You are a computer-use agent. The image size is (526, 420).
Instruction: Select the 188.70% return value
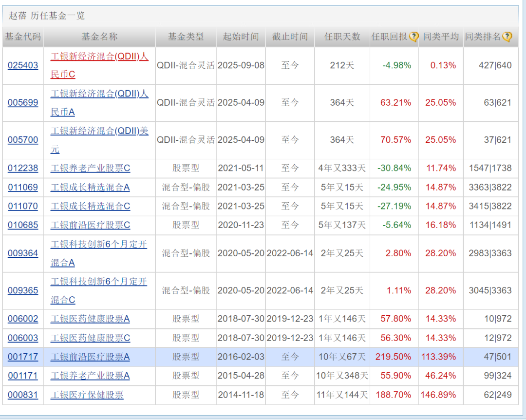pos(393,395)
